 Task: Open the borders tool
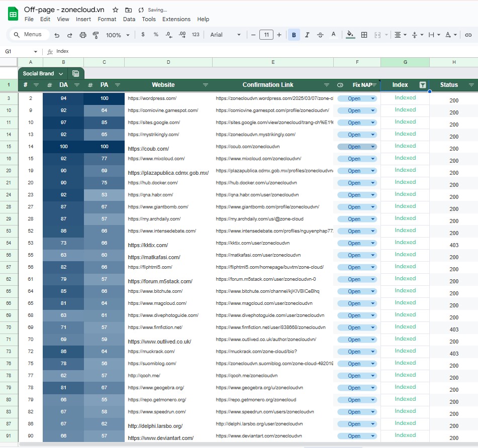[x=364, y=35]
